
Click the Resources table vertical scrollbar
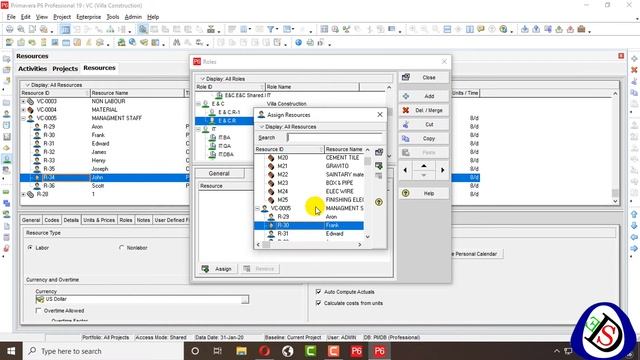(x=615, y=147)
